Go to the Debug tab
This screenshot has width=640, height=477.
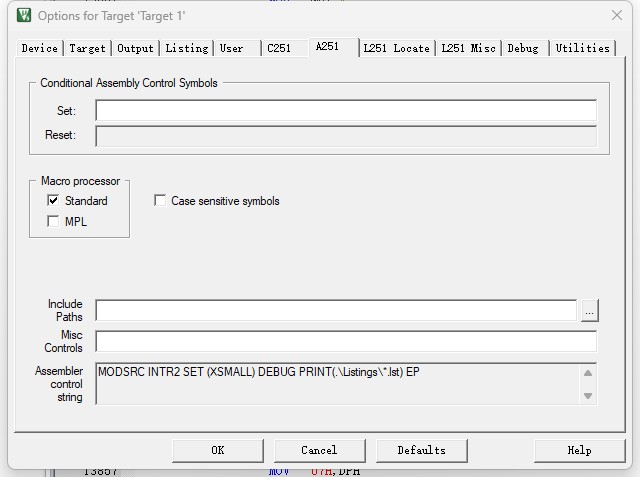click(x=525, y=48)
